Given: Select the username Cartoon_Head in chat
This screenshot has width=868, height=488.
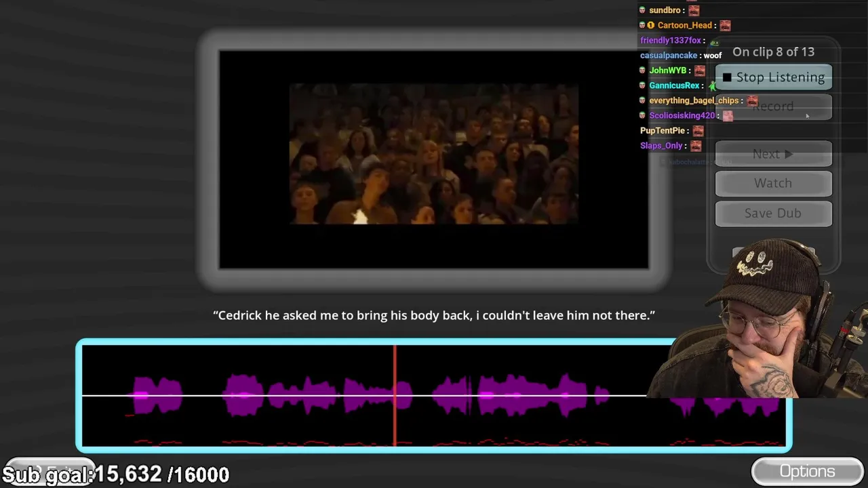Looking at the screenshot, I should click(x=685, y=25).
